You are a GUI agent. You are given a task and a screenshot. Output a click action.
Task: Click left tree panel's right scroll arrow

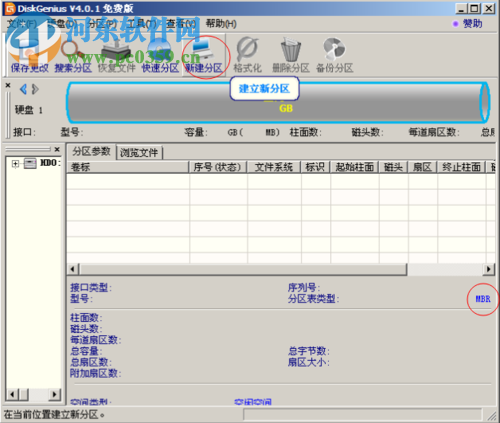pos(54,395)
